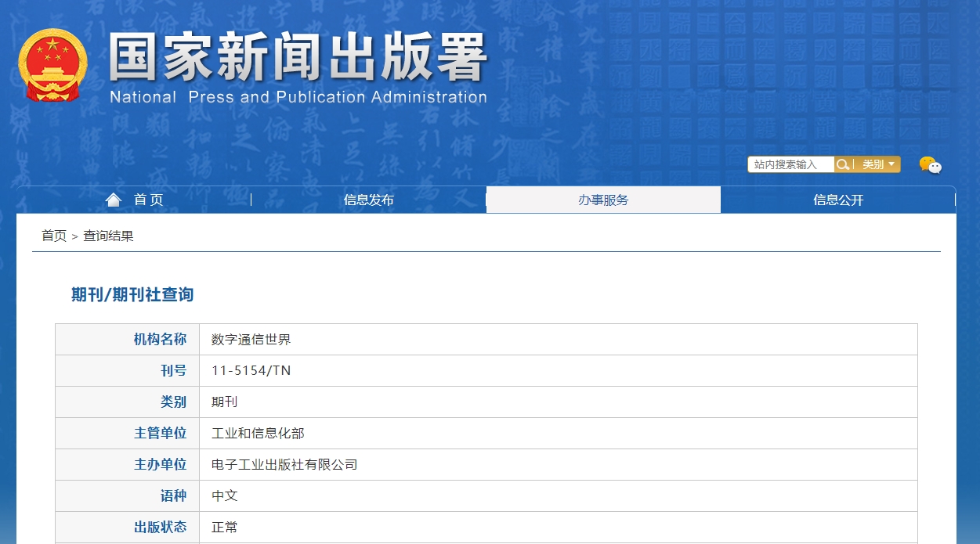Click the 出版状态 value 正常

pos(224,528)
